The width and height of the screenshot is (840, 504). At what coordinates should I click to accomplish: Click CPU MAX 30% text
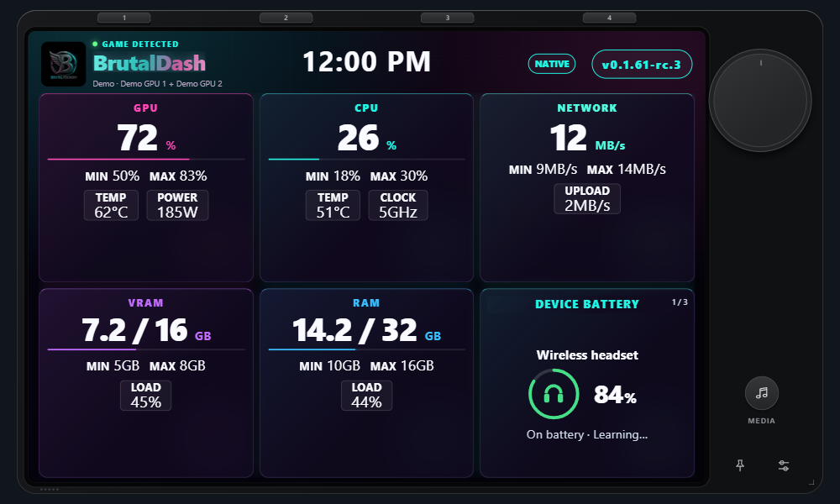[x=399, y=176]
